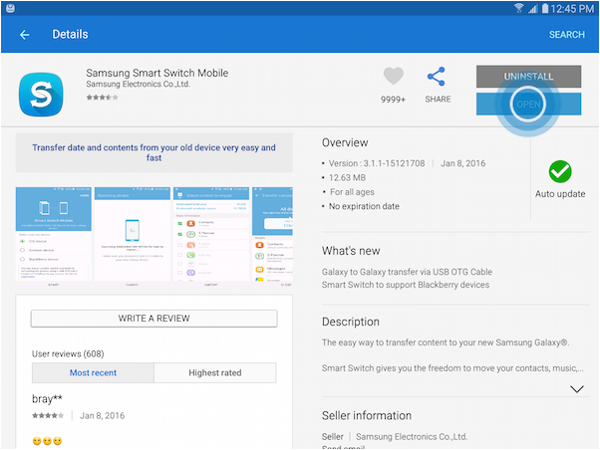Tap the notification icon in status bar

10,8
